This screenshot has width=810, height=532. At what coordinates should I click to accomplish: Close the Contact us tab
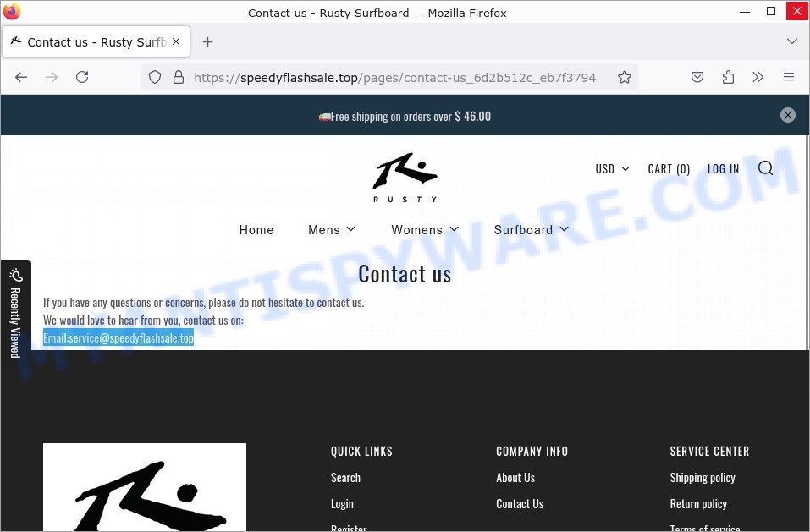[x=176, y=41]
